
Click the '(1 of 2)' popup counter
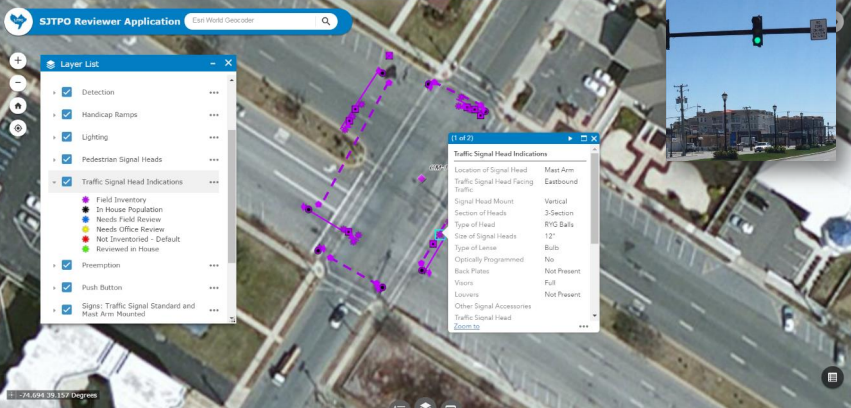point(462,138)
